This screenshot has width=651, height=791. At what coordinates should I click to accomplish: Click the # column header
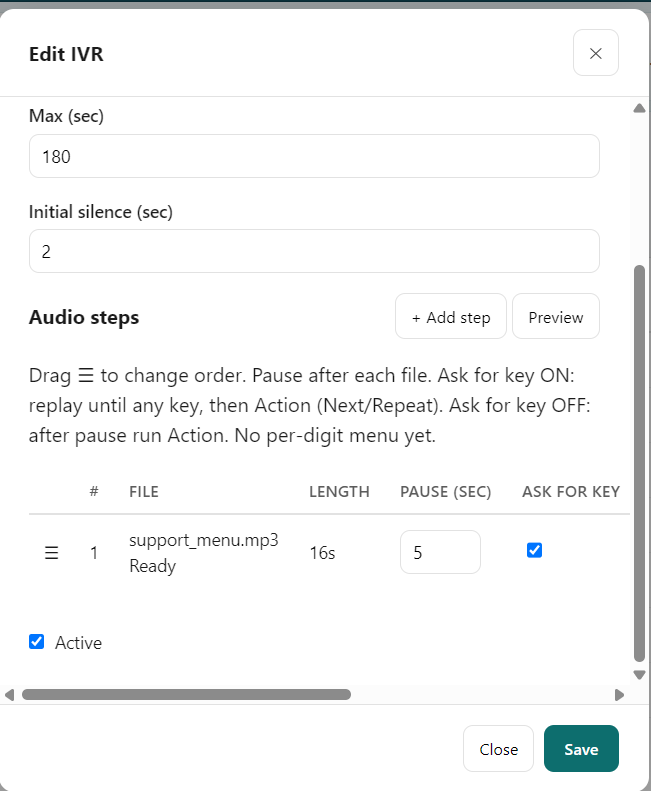[94, 491]
